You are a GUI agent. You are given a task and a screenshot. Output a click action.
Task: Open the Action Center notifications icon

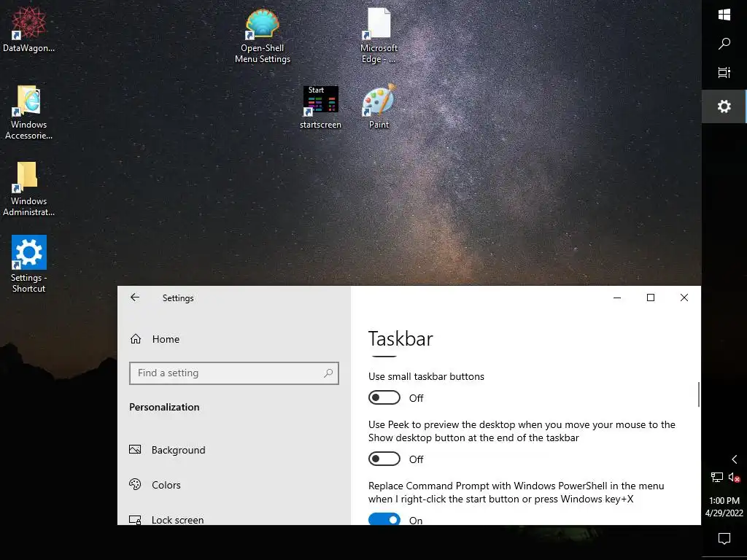(x=724, y=539)
